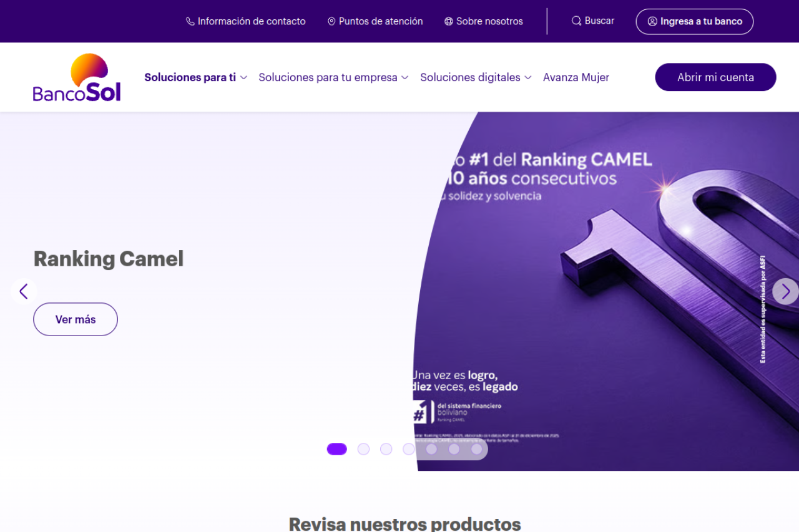Expand the Soluciones para ti menu chevron

(244, 77)
